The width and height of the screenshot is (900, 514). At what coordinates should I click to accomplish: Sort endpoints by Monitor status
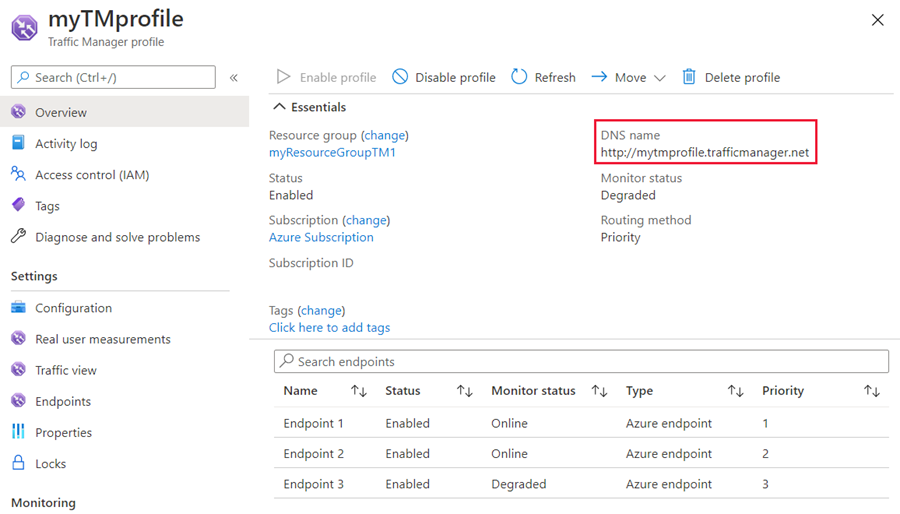click(599, 391)
